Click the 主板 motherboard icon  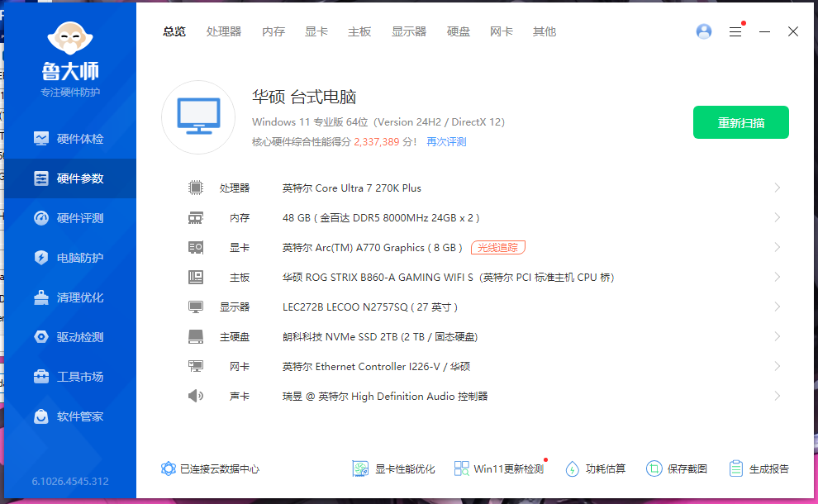click(196, 277)
